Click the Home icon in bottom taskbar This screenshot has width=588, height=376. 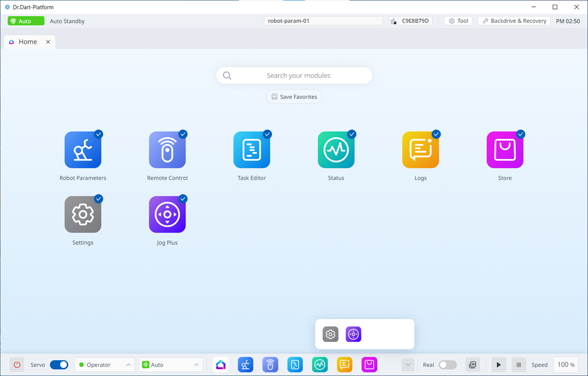coord(221,365)
